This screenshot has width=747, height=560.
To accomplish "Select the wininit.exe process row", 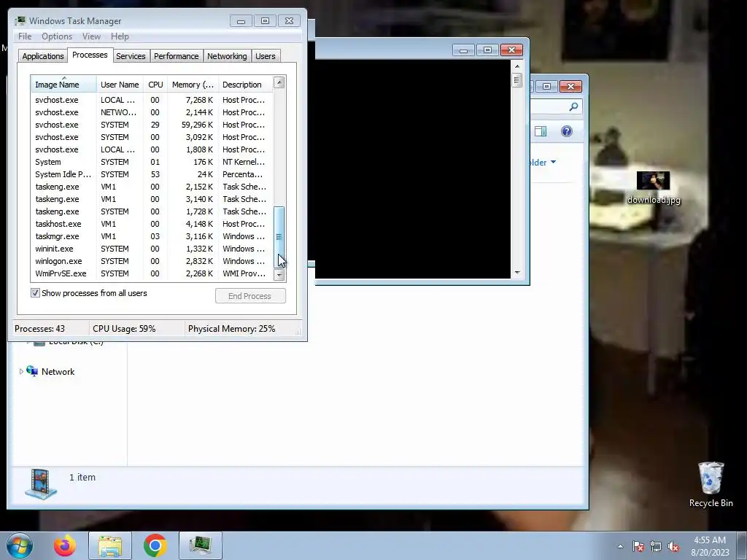I will pos(152,249).
